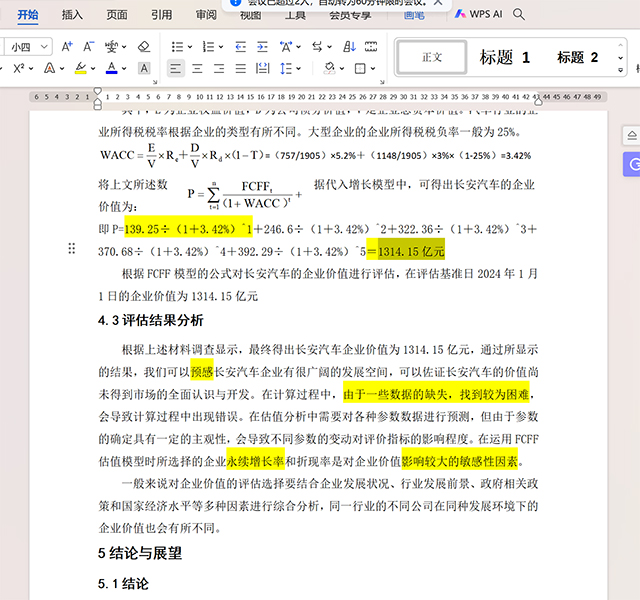Adjust the first-line indent ruler marker
Image resolution: width=640 pixels, height=600 pixels.
[98, 91]
